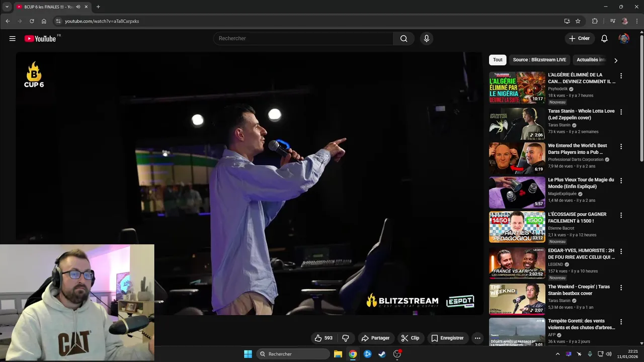Open options for Tempête Goretti video
Screen dimensions: 644x362
(x=621, y=322)
